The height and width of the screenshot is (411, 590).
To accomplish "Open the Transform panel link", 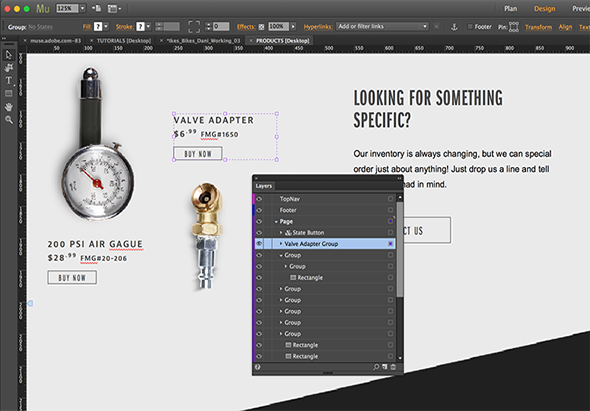I will pos(538,27).
